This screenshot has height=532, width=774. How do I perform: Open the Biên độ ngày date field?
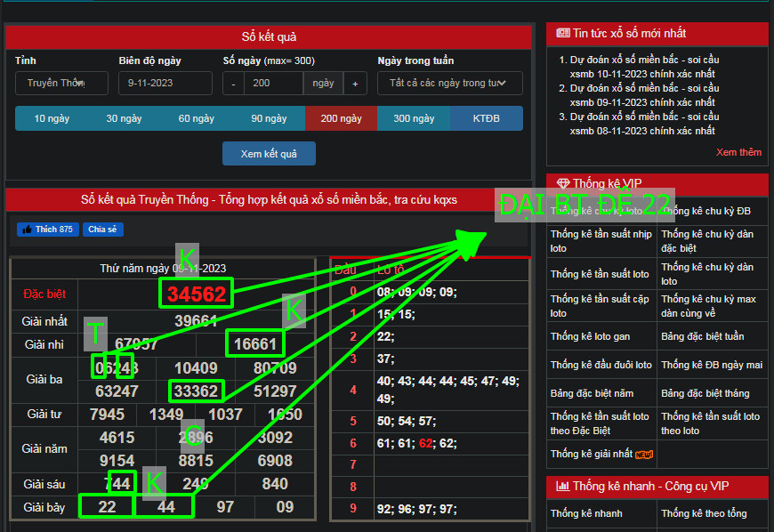coord(165,83)
